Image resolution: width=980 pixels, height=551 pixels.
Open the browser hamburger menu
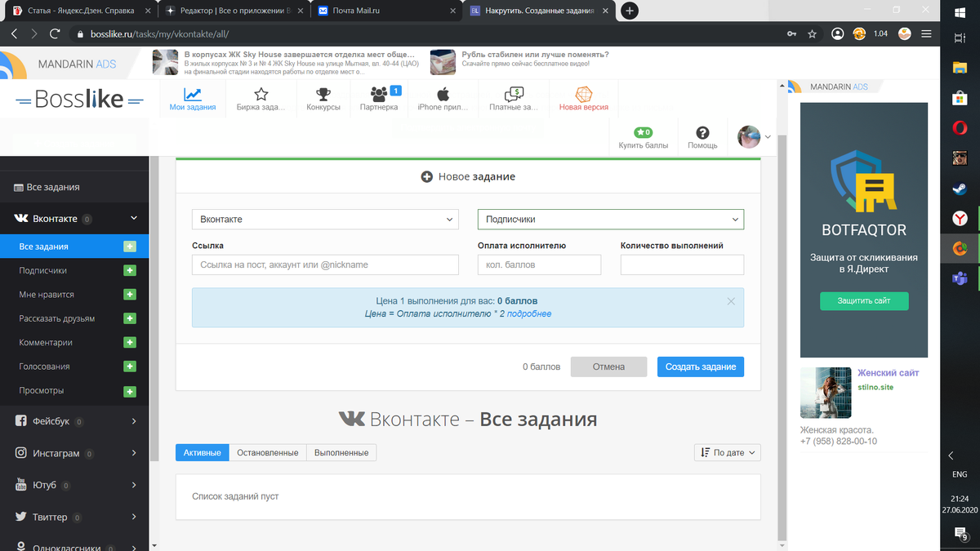pos(925,34)
